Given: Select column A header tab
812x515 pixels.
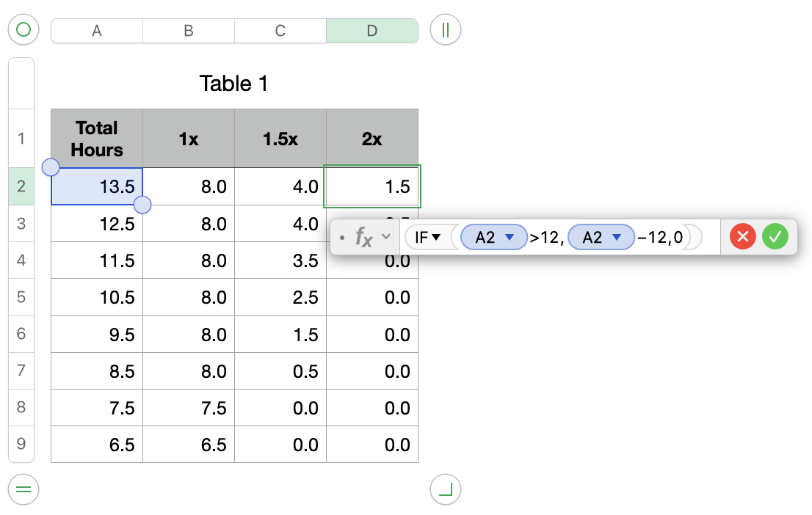Looking at the screenshot, I should [x=97, y=31].
